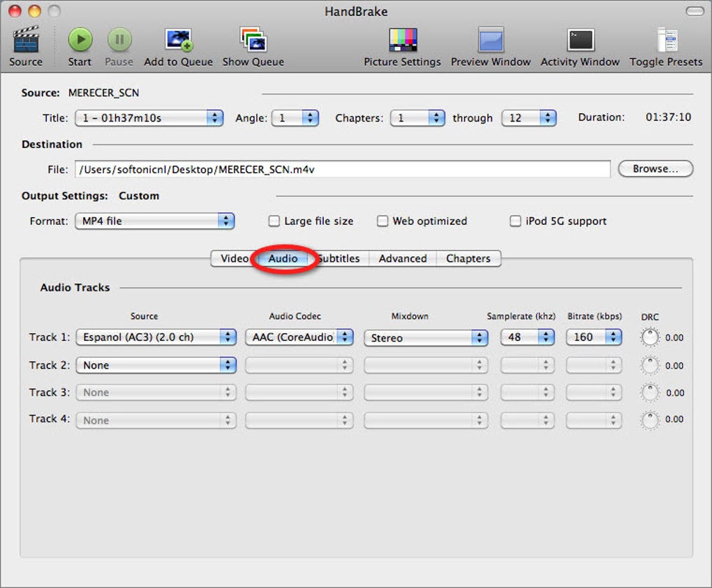Click the destination File path field
Image resolution: width=712 pixels, height=588 pixels.
pos(342,169)
